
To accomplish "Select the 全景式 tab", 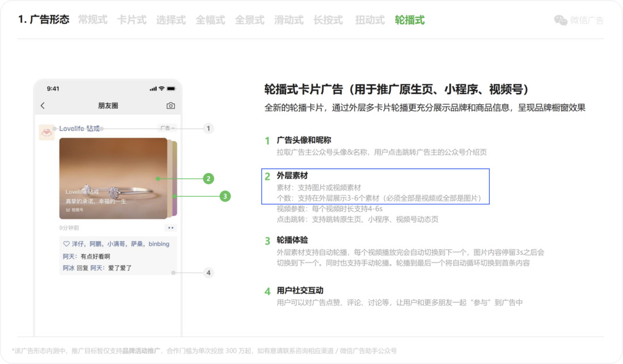I will [250, 20].
